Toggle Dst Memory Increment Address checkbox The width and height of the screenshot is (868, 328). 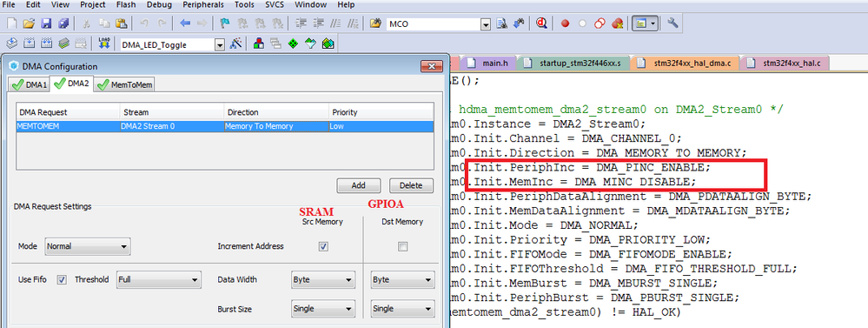402,246
